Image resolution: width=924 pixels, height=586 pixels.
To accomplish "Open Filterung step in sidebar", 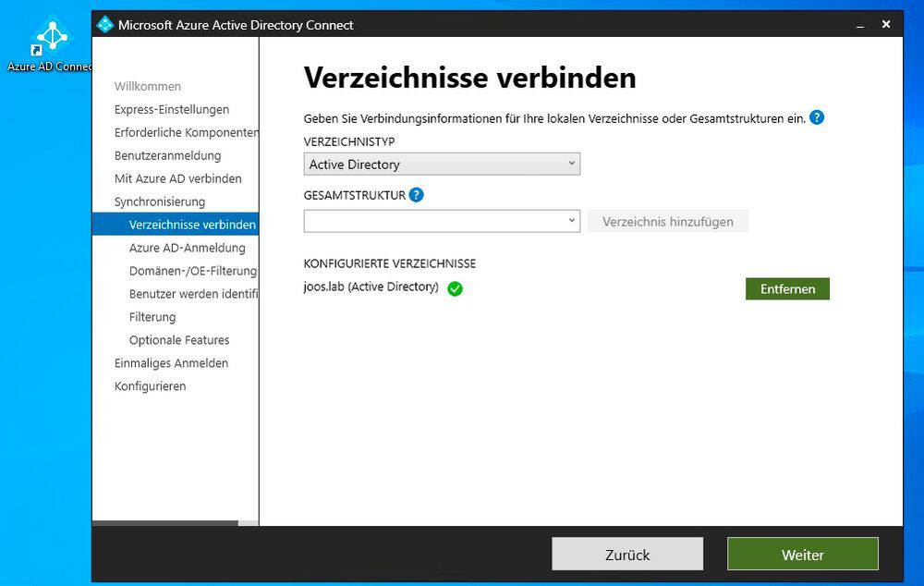I will [x=152, y=317].
